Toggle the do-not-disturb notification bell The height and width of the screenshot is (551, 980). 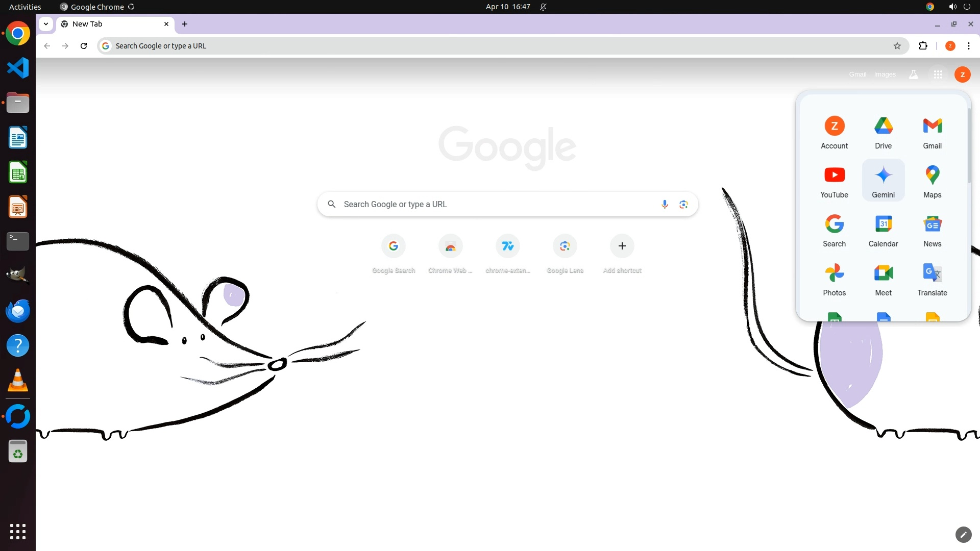pos(543,7)
